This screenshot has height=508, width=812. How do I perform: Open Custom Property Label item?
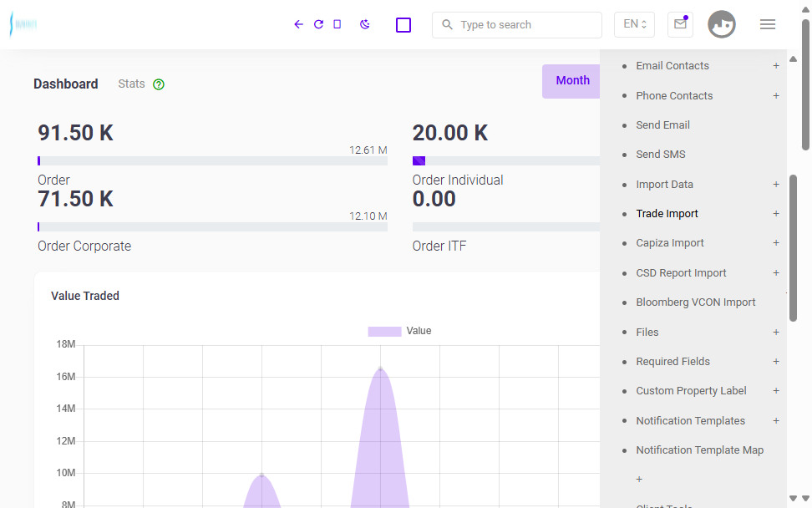pos(691,390)
